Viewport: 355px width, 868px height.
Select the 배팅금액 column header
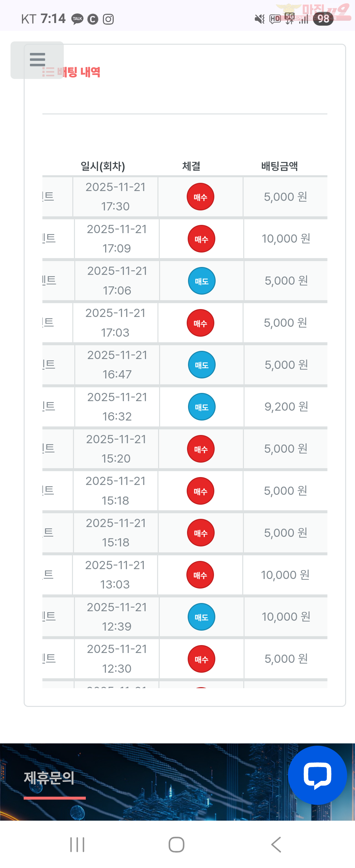(279, 166)
